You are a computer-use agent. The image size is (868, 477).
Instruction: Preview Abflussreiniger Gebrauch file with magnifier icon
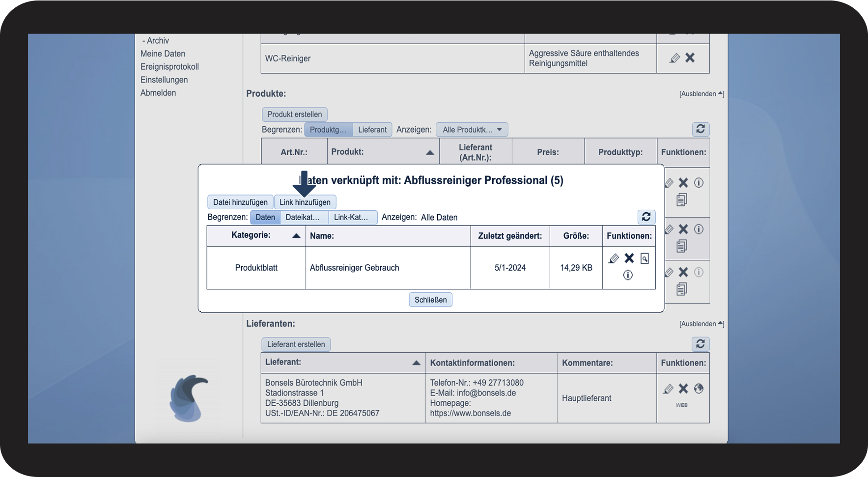644,258
